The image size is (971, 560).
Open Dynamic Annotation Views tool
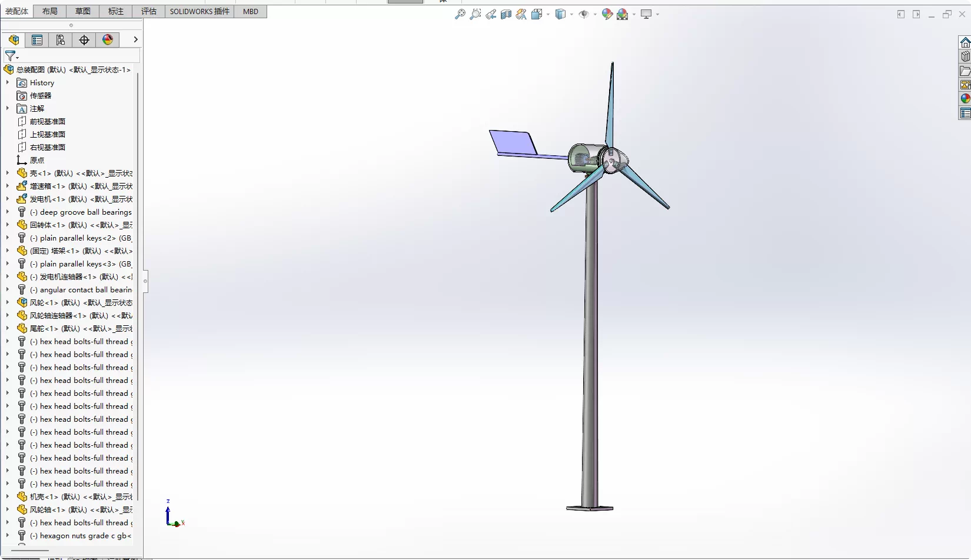[521, 14]
